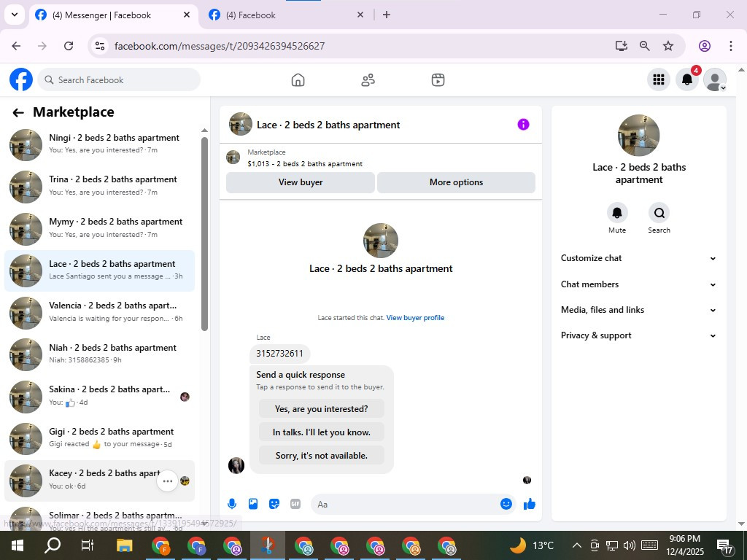747x560 pixels.
Task: Open Niah apartment conversation
Action: [99, 354]
